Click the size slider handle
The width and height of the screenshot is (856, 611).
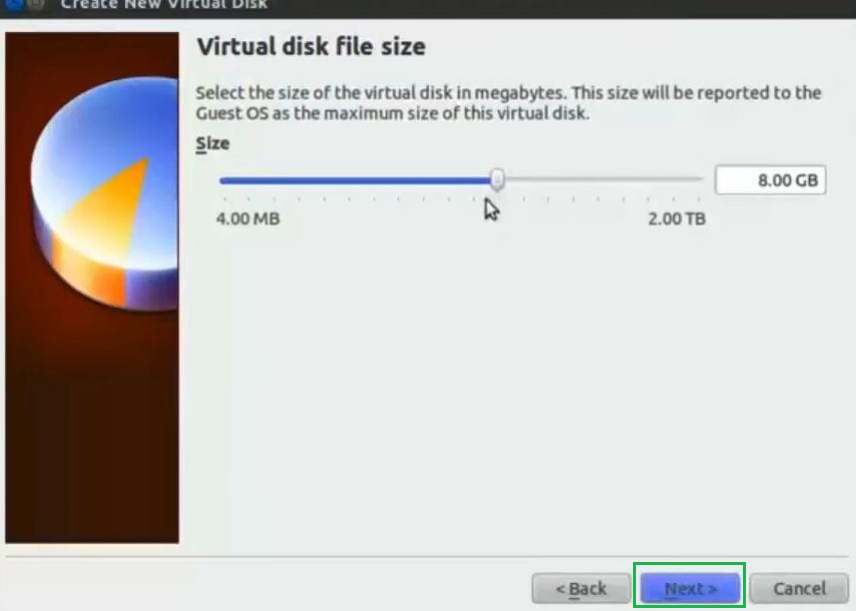497,179
